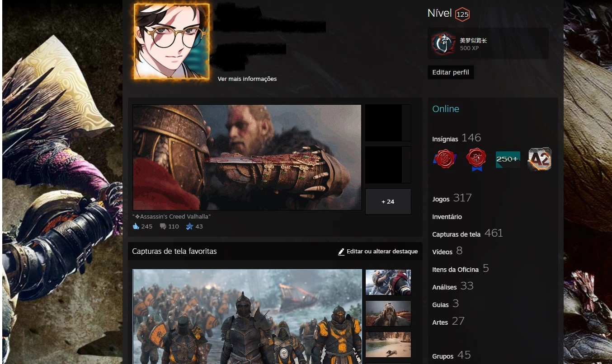Open Itens da Oficina 5 link
The image size is (612, 364).
[x=461, y=268]
